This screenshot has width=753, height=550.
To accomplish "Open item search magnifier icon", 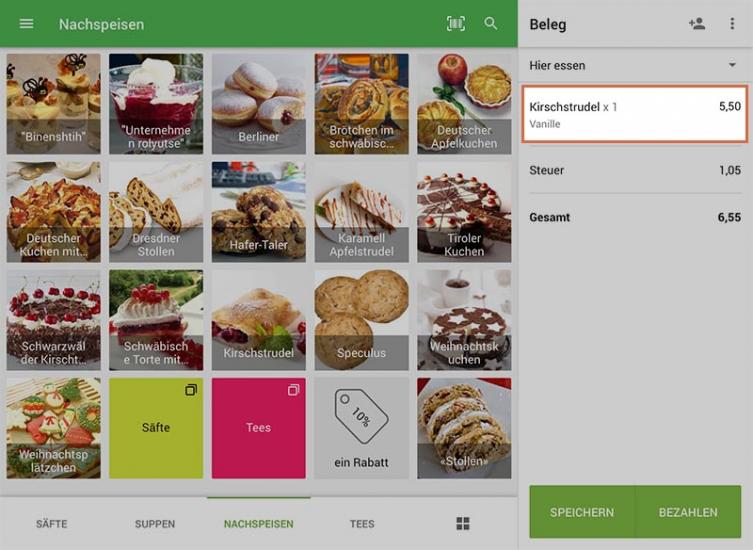I will point(490,24).
